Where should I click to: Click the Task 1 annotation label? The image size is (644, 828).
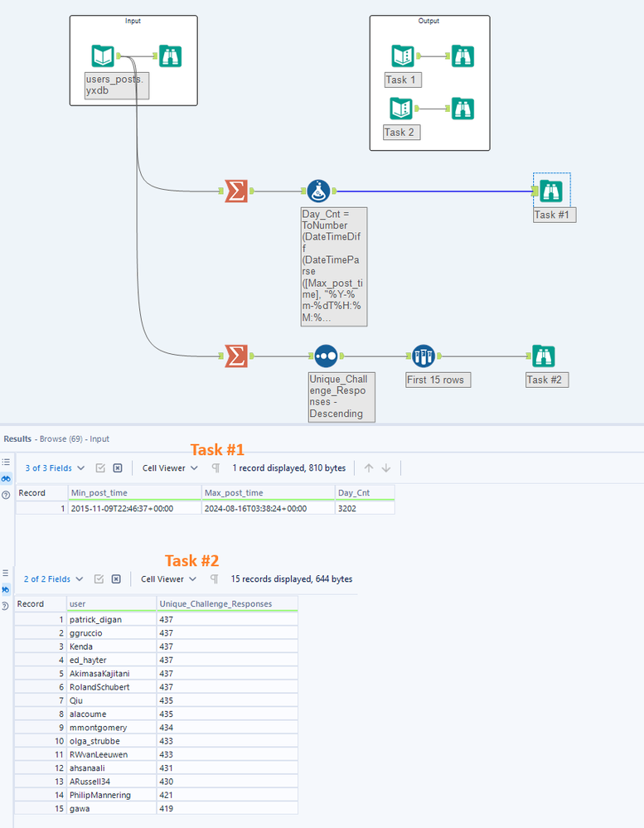pyautogui.click(x=403, y=80)
